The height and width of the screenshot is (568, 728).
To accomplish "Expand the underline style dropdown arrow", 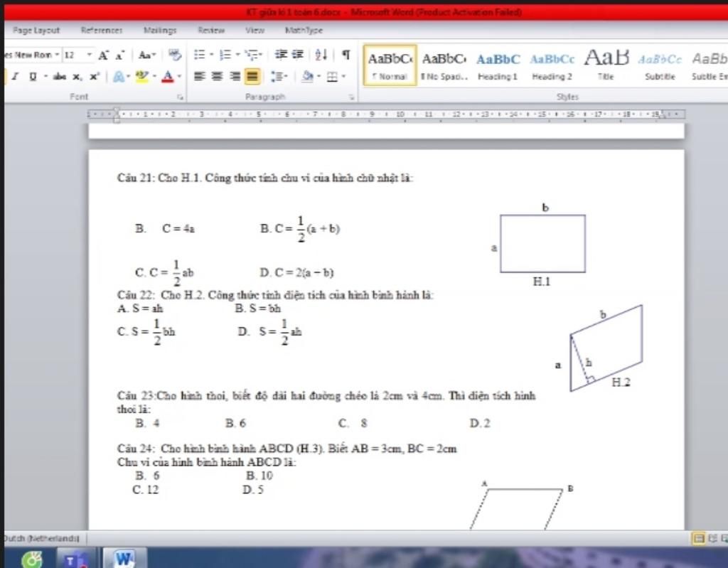I will (x=46, y=76).
